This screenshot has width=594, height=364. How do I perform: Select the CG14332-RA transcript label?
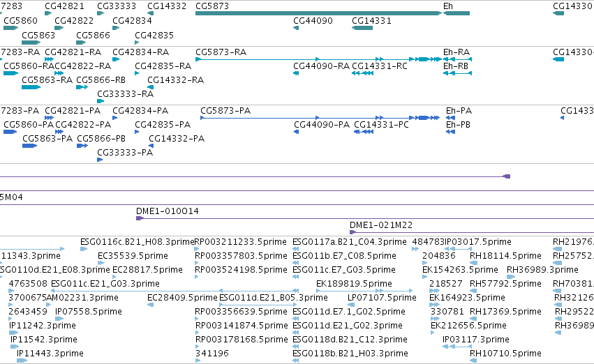pos(176,80)
